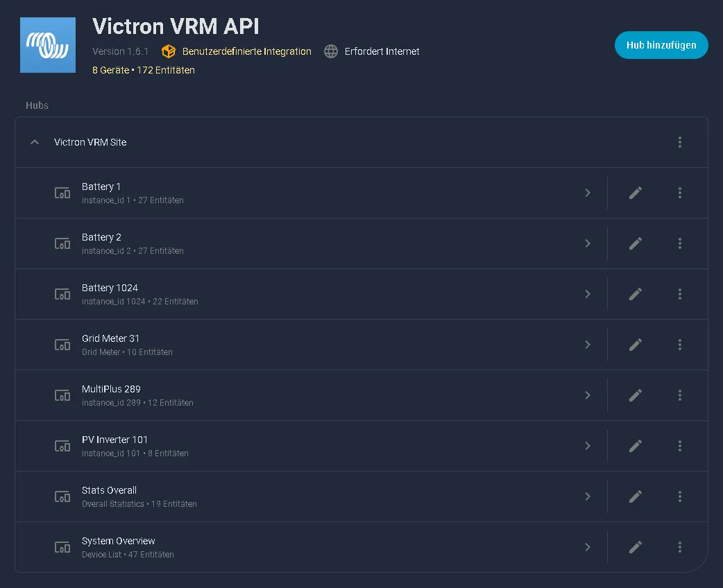
Task: Click the pencil edit icon for Battery 1
Action: pyautogui.click(x=636, y=193)
